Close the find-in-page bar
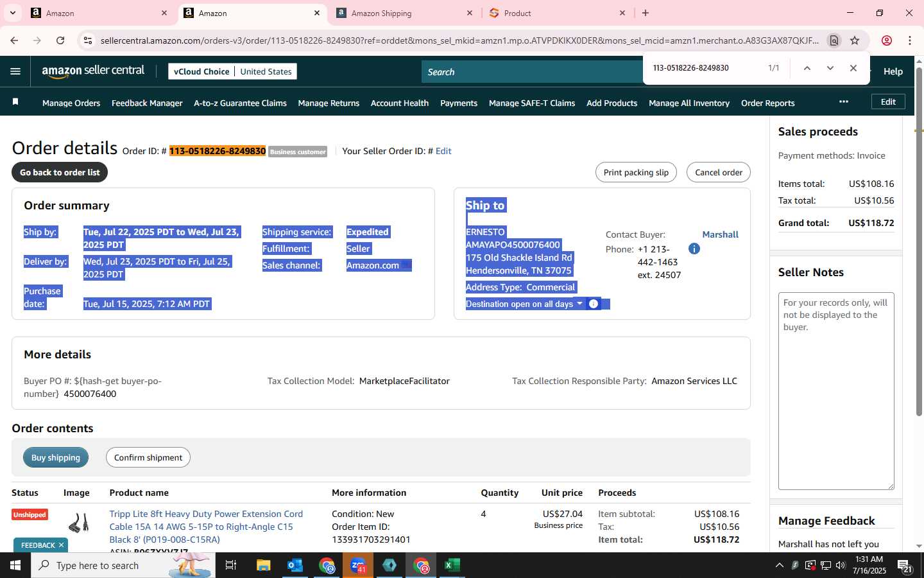This screenshot has width=924, height=578. (853, 68)
